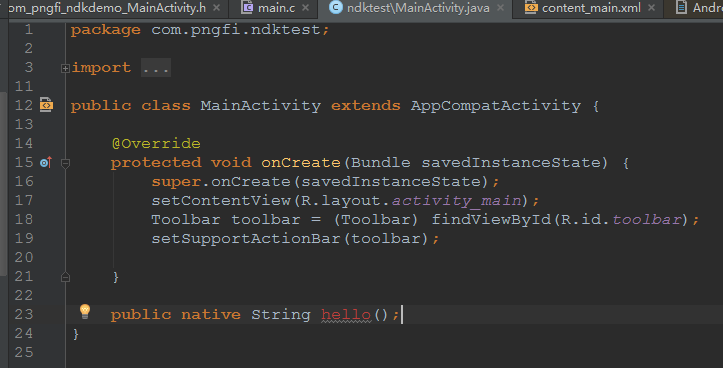The image size is (723, 368).
Task: Click line number 23 in the gutter
Action: [x=24, y=314]
